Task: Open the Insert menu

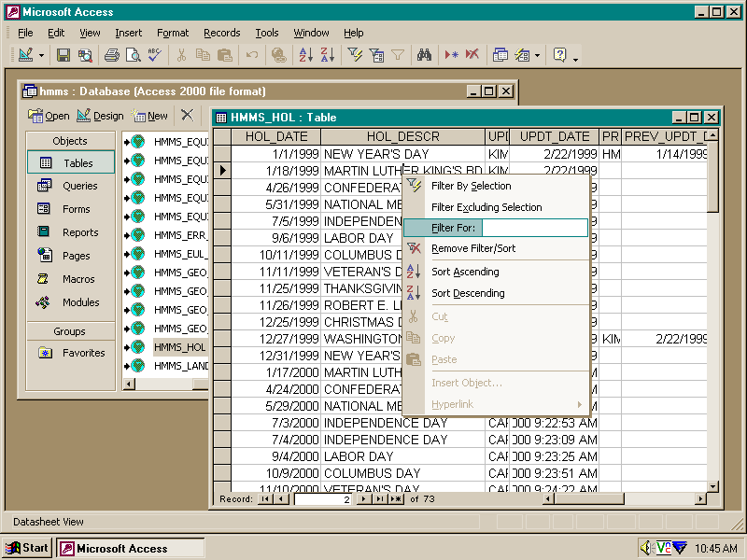Action: pyautogui.click(x=128, y=33)
